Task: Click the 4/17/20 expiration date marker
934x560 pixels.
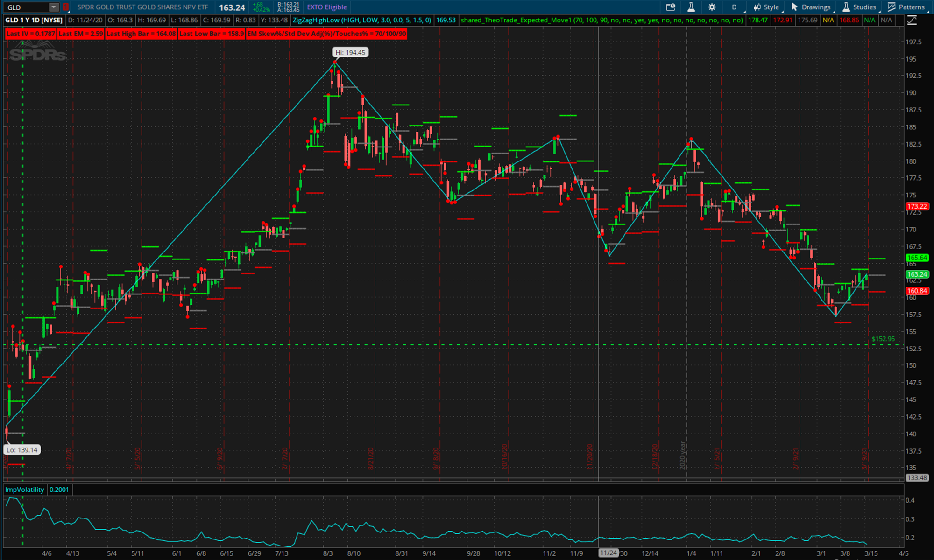Action: pyautogui.click(x=69, y=459)
